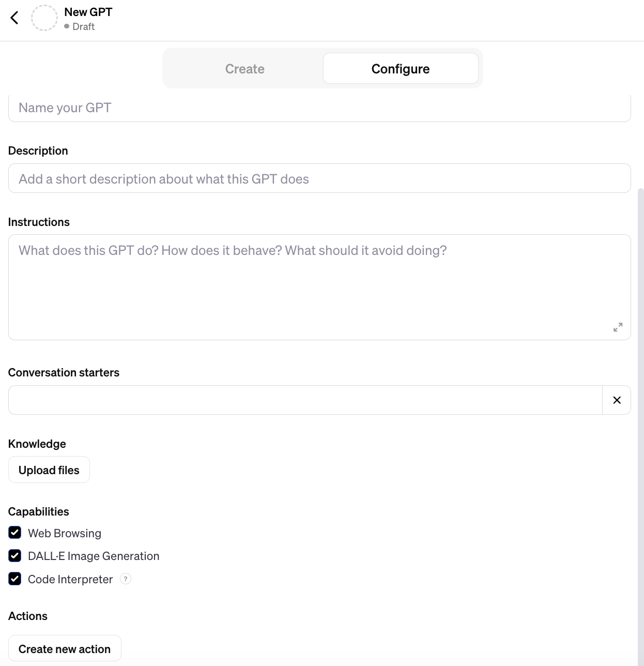Screen dimensions: 644x666
Task: Open the Code Interpreter help question mark
Action: (x=125, y=579)
